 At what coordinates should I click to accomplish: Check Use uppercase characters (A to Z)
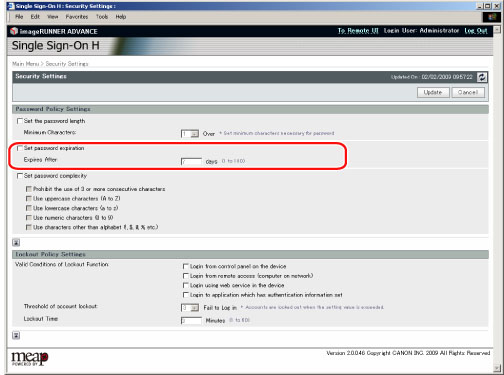[29, 199]
